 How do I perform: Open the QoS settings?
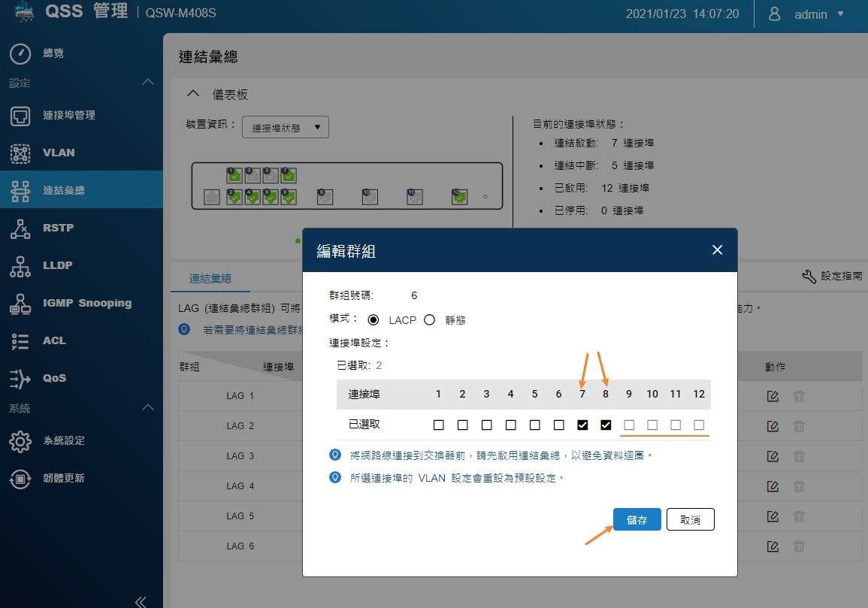(x=54, y=378)
